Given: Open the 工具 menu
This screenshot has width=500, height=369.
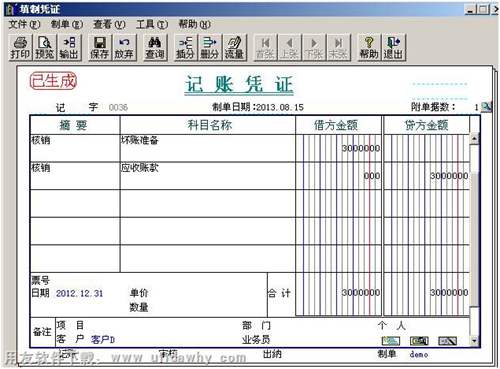Looking at the screenshot, I should pyautogui.click(x=152, y=24).
